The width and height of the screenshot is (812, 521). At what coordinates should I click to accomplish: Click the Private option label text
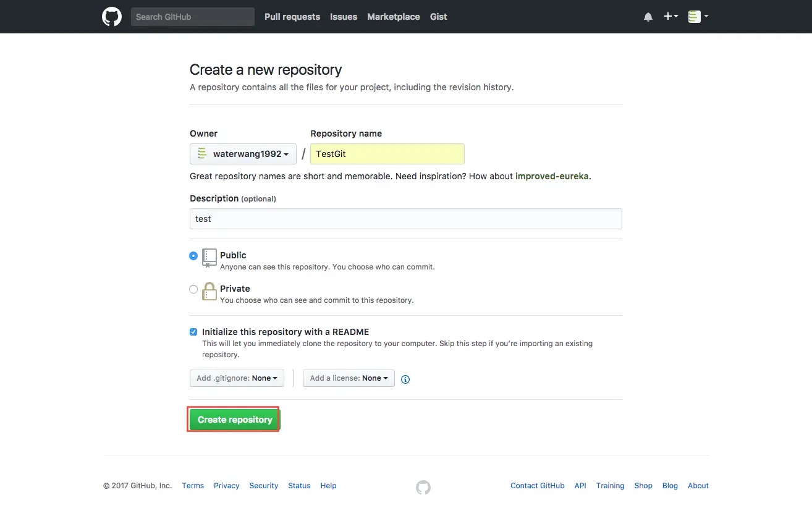235,289
